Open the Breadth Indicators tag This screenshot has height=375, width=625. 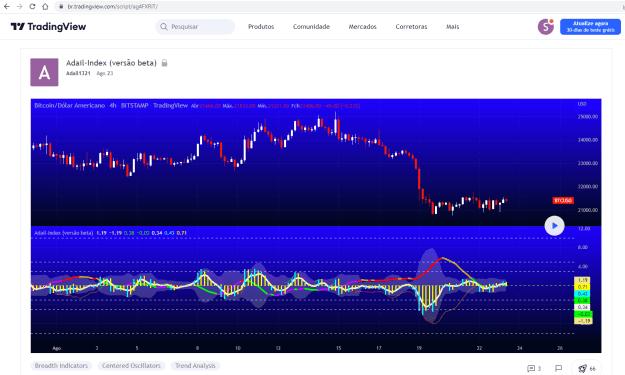pyautogui.click(x=61, y=365)
